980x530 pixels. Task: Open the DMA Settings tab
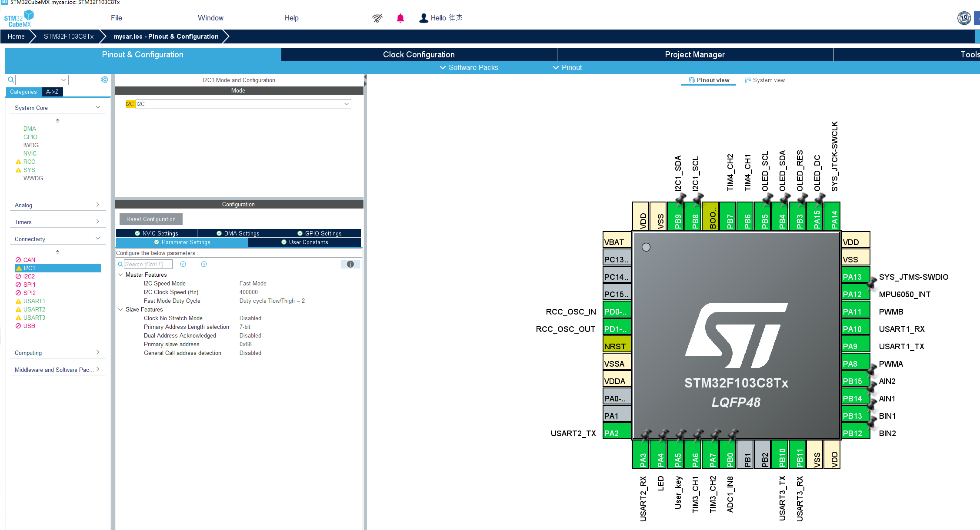(238, 233)
